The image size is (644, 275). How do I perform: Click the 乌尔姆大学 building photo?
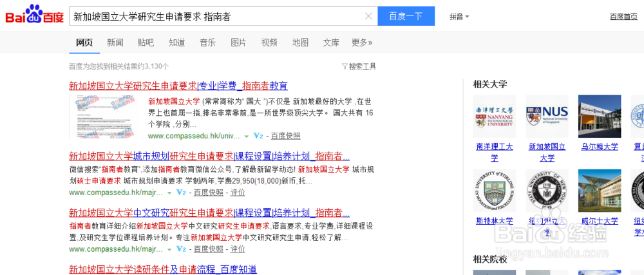(x=600, y=116)
